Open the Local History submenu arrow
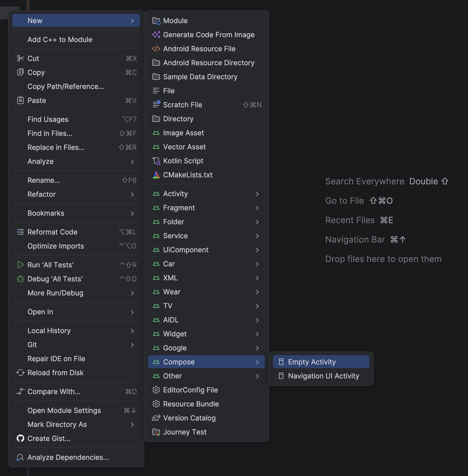The width and height of the screenshot is (468, 476). point(132,331)
